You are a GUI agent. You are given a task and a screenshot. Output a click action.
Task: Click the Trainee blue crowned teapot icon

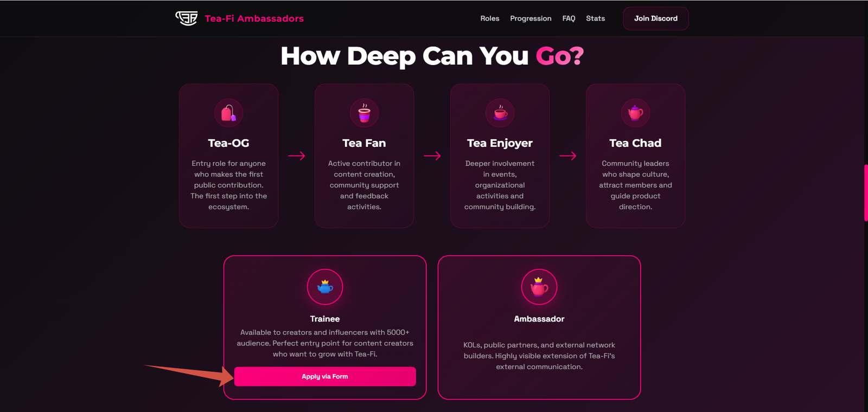coord(325,287)
